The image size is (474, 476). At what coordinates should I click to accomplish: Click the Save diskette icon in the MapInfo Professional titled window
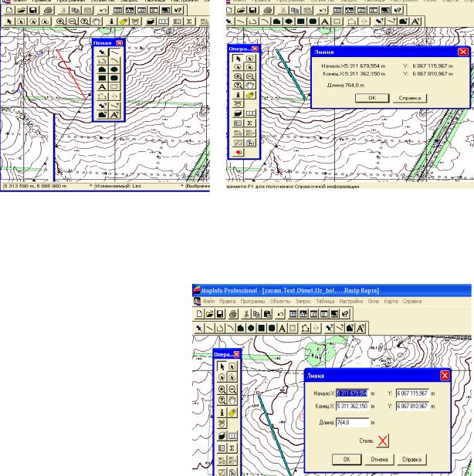[220, 314]
